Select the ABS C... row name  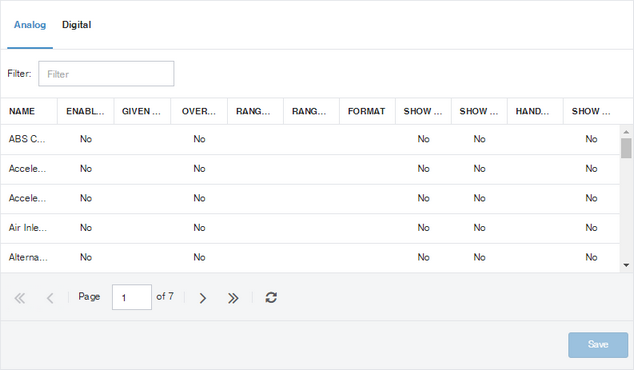click(x=27, y=139)
